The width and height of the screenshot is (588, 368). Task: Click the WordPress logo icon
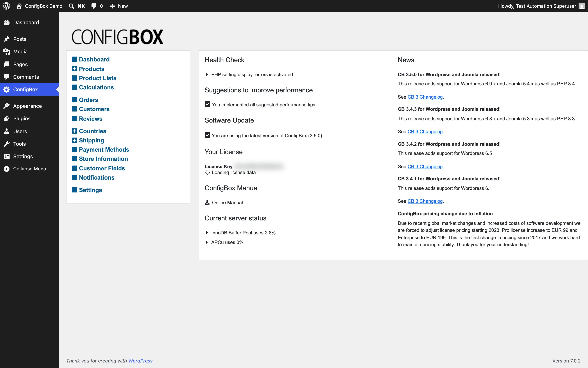pos(6,6)
